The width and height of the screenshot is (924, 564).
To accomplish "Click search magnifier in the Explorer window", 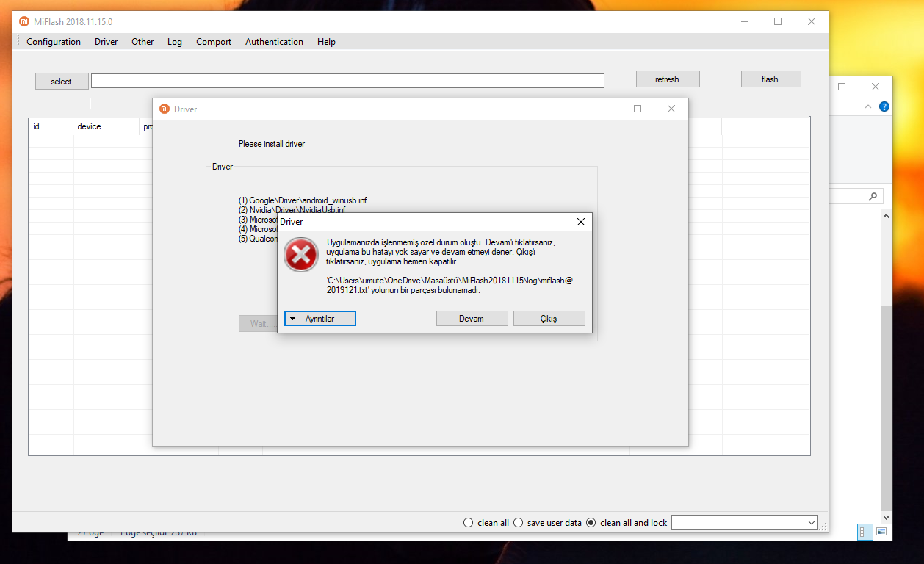I will pyautogui.click(x=873, y=196).
